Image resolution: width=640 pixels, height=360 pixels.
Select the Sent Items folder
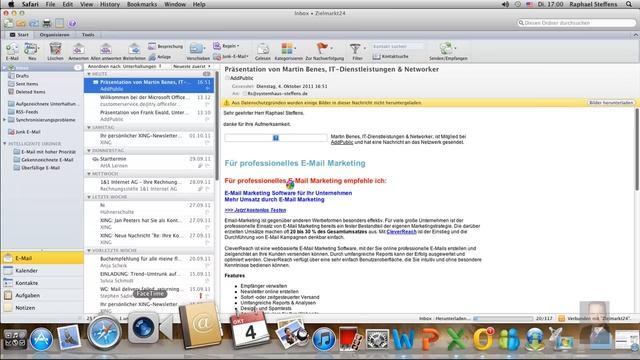coord(27,84)
